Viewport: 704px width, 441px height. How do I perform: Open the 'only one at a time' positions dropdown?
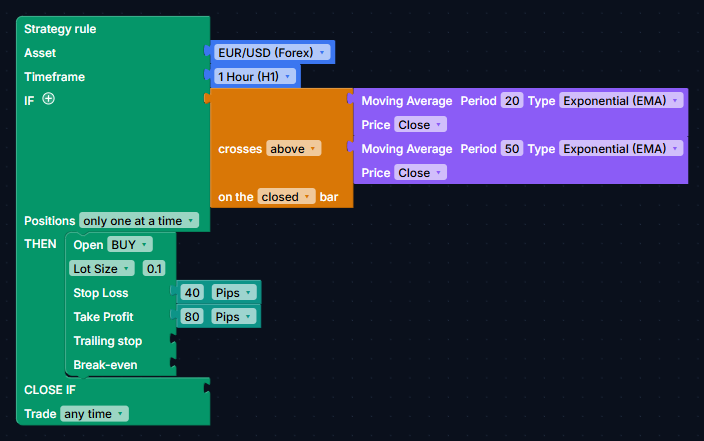coord(139,220)
